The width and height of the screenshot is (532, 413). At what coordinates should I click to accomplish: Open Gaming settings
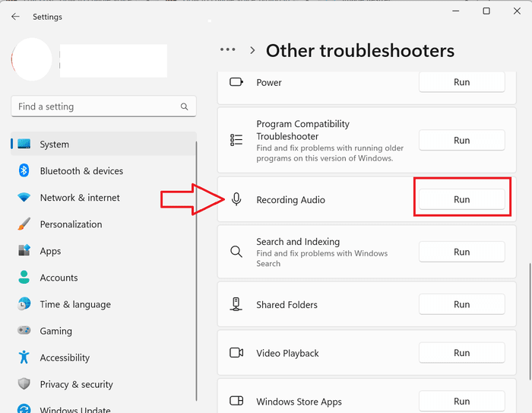tap(103, 330)
